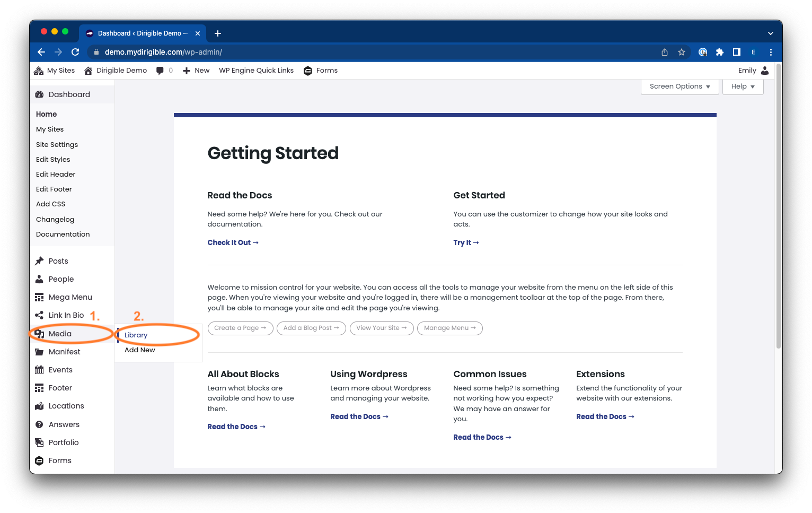Image resolution: width=812 pixels, height=513 pixels.
Task: Click the Posts pushpin icon
Action: click(39, 261)
